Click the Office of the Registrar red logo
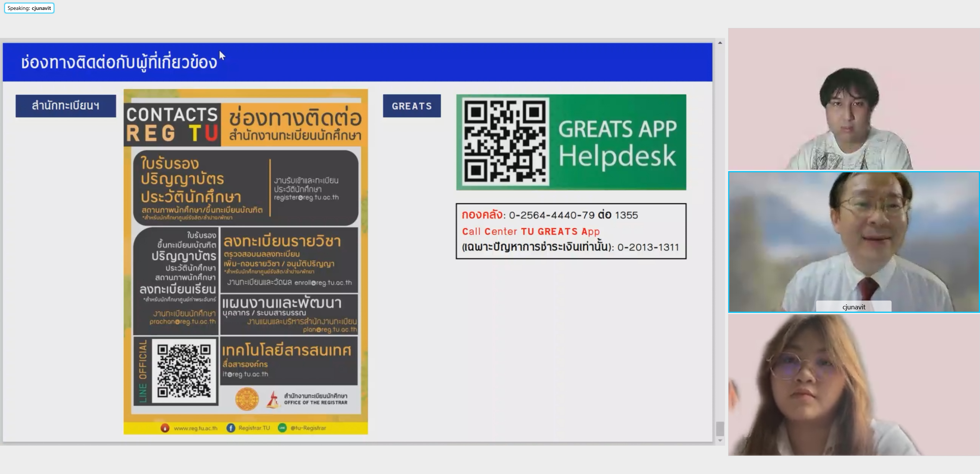980x474 pixels. 273,399
